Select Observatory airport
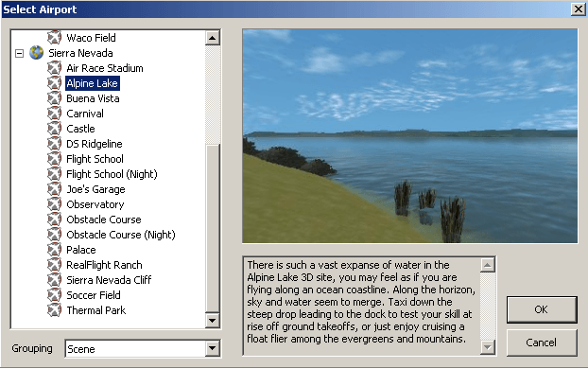The image size is (588, 369). click(95, 204)
